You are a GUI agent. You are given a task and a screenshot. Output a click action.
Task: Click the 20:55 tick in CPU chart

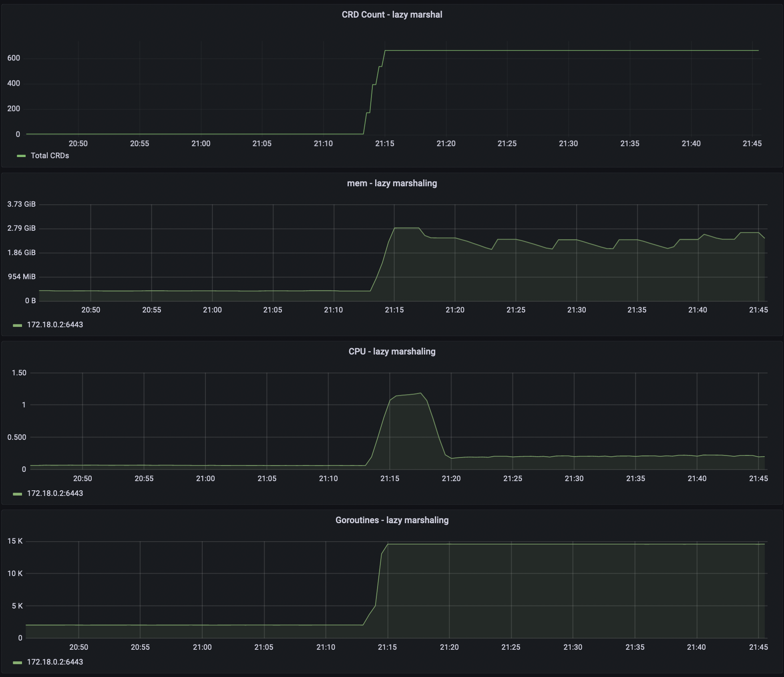(144, 479)
